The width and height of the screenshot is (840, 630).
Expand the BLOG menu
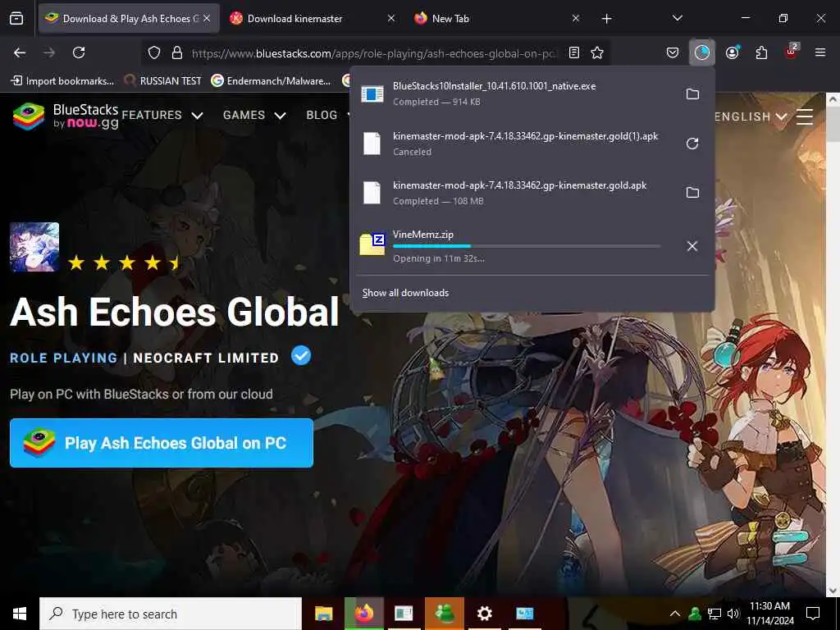[326, 115]
